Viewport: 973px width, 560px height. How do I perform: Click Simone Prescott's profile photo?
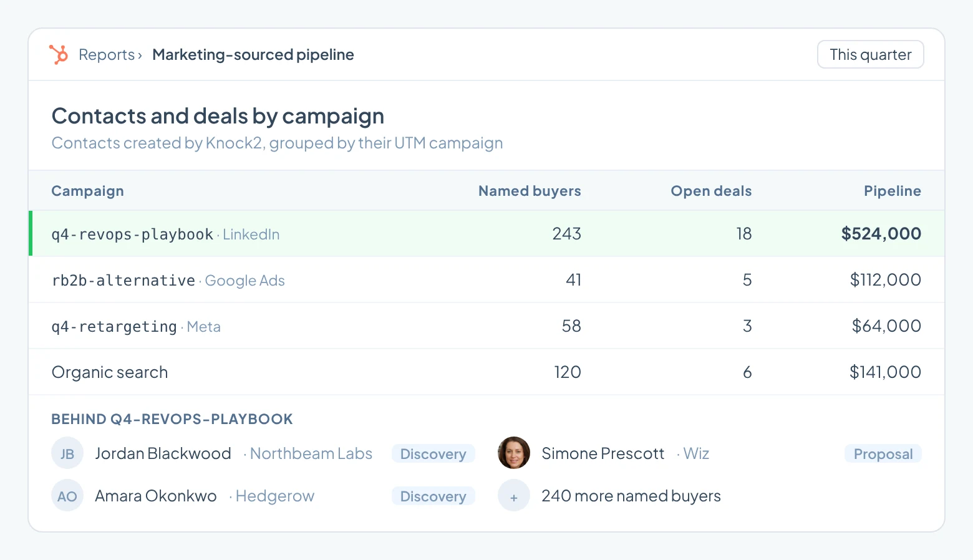pyautogui.click(x=514, y=453)
